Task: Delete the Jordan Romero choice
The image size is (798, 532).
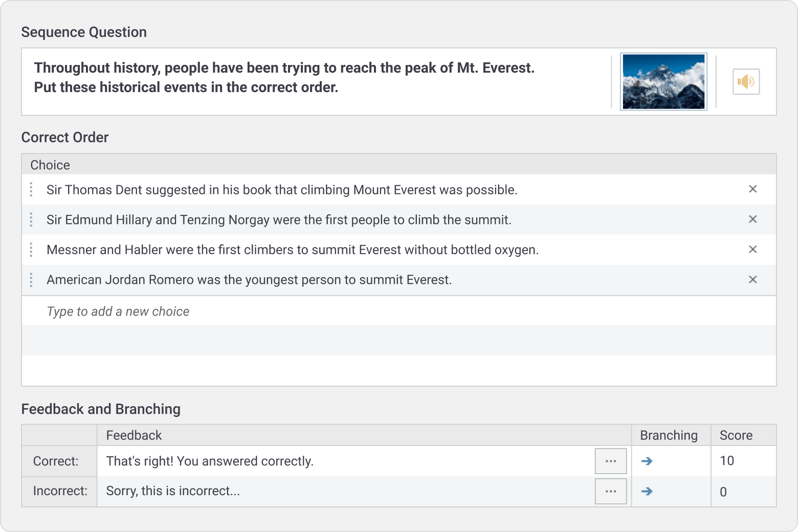Action: click(x=753, y=280)
